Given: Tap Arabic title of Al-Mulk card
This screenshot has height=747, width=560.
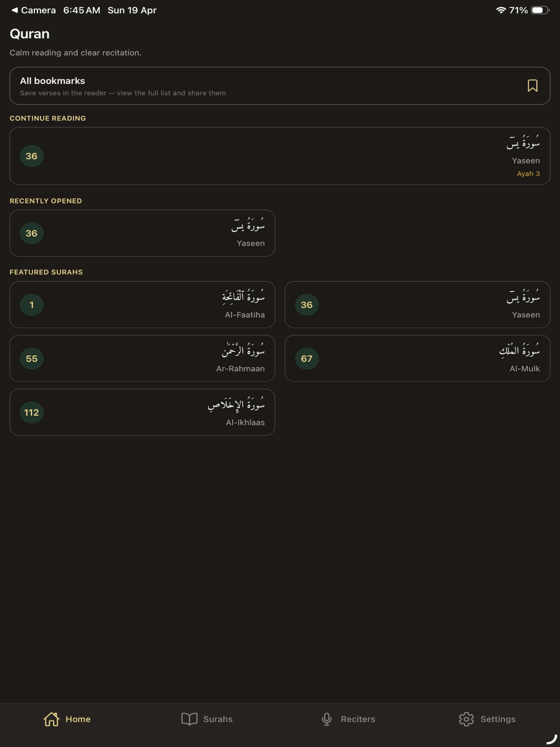Looking at the screenshot, I should pos(520,350).
